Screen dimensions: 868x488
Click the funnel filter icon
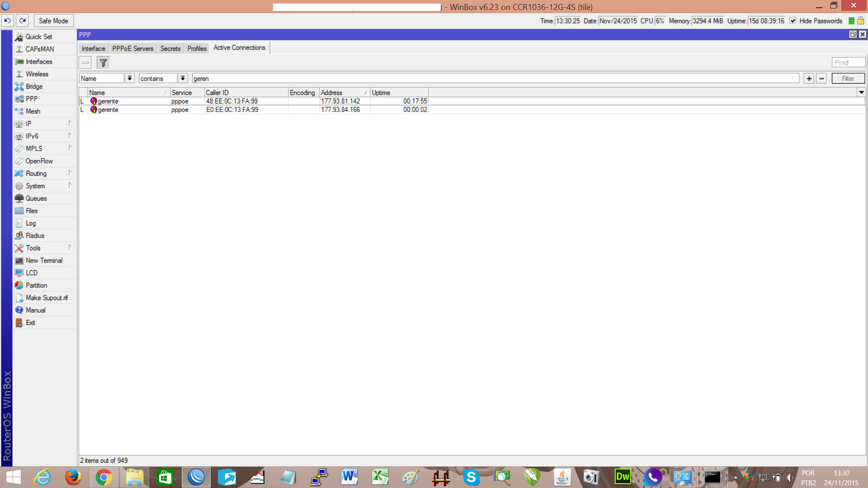click(103, 63)
